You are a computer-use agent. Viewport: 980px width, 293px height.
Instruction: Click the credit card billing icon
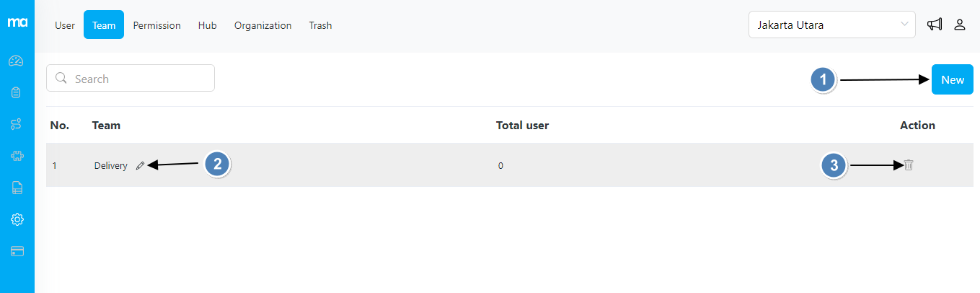pos(17,251)
